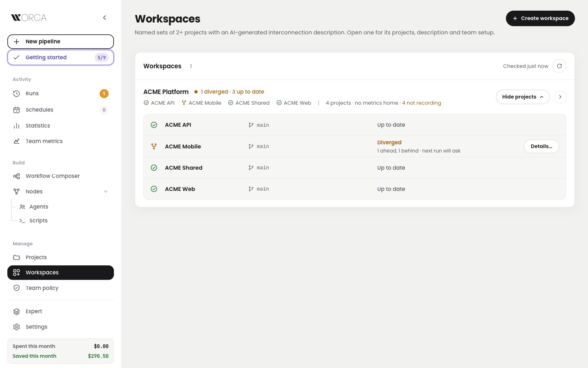Click the Team policy shield icon
This screenshot has width=588, height=368.
tap(17, 288)
